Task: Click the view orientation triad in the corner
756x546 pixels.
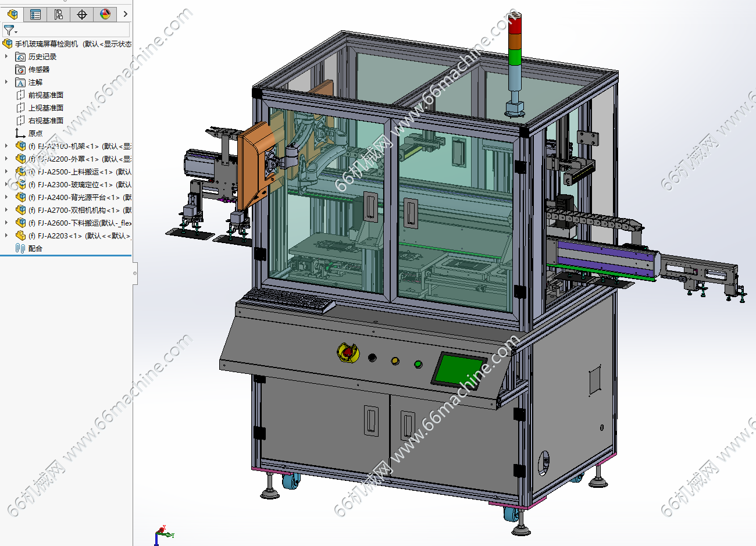Action: pos(163,535)
